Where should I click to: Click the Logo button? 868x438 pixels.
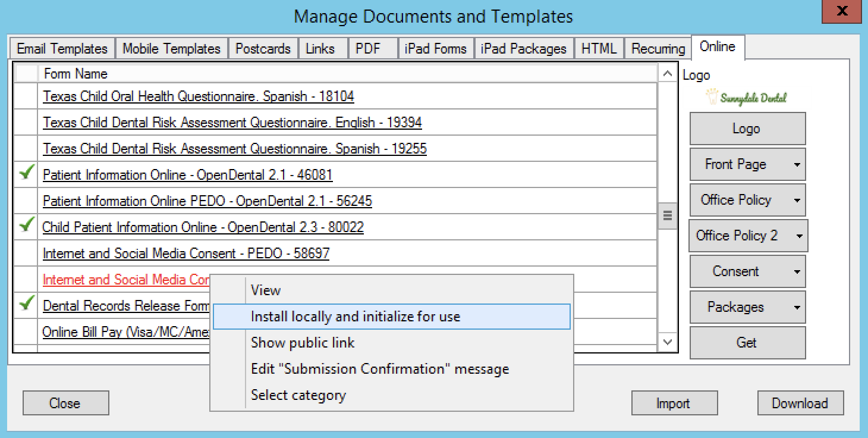coord(747,129)
